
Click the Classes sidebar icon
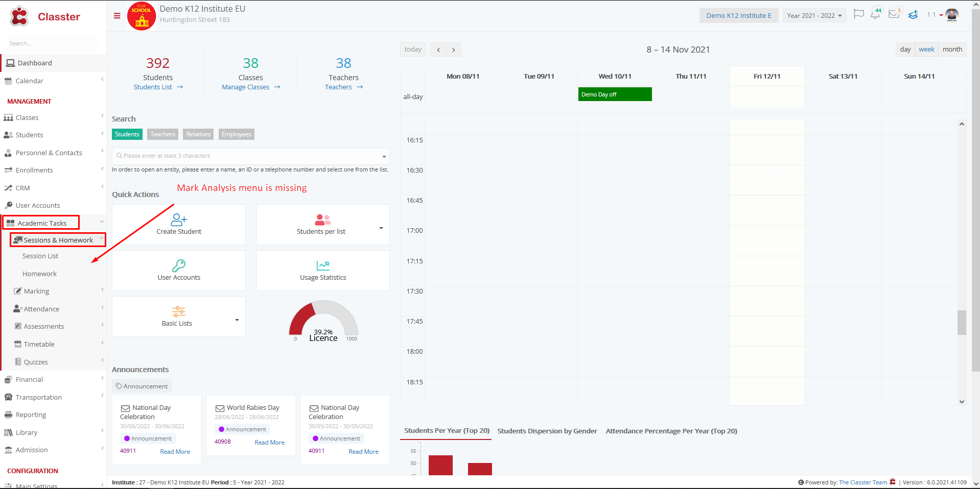pos(8,117)
